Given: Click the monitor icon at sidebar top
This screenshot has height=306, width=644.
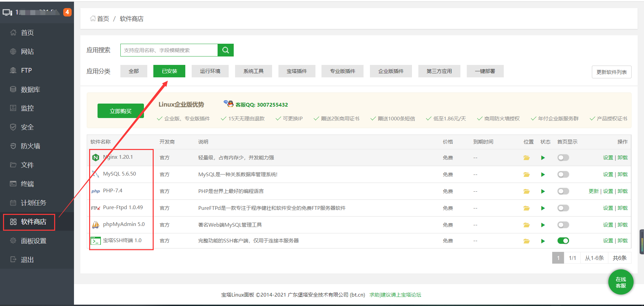Looking at the screenshot, I should click(x=7, y=12).
